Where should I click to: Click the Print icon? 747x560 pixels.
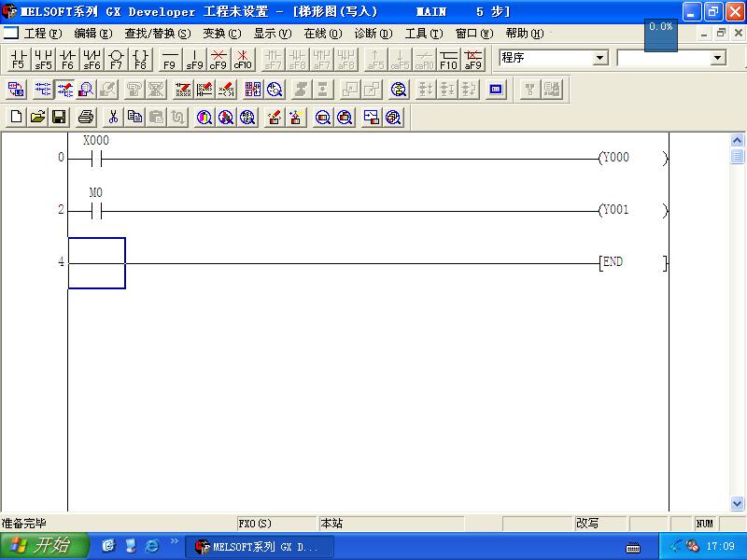point(86,118)
